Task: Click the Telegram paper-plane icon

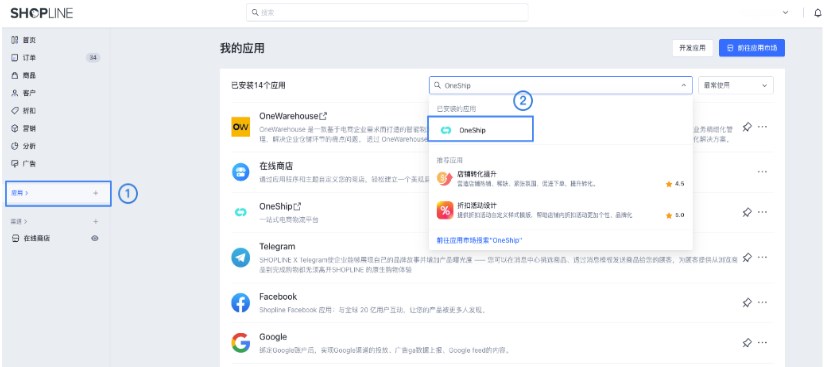Action: click(241, 258)
